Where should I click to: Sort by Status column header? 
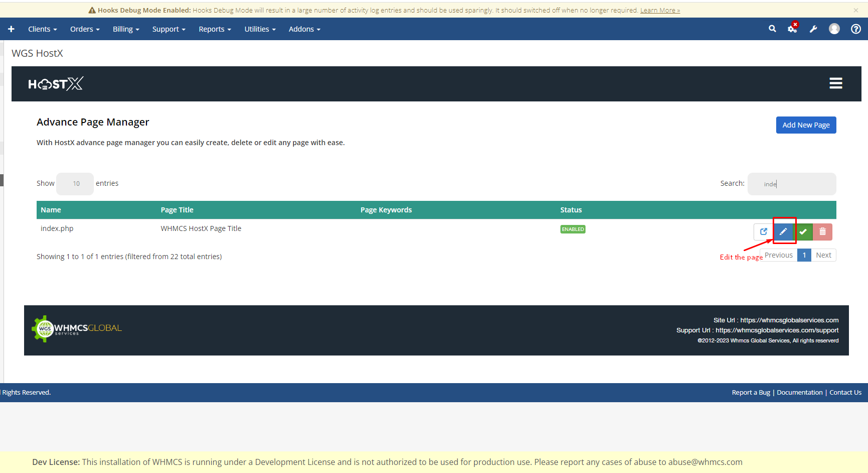[571, 210]
